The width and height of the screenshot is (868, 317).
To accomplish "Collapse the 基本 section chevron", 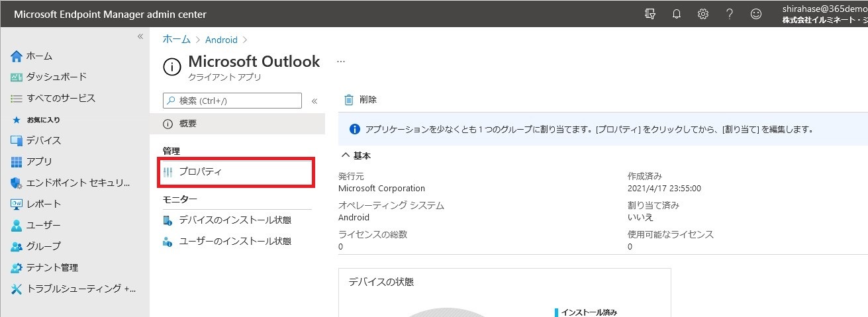I will pyautogui.click(x=345, y=156).
